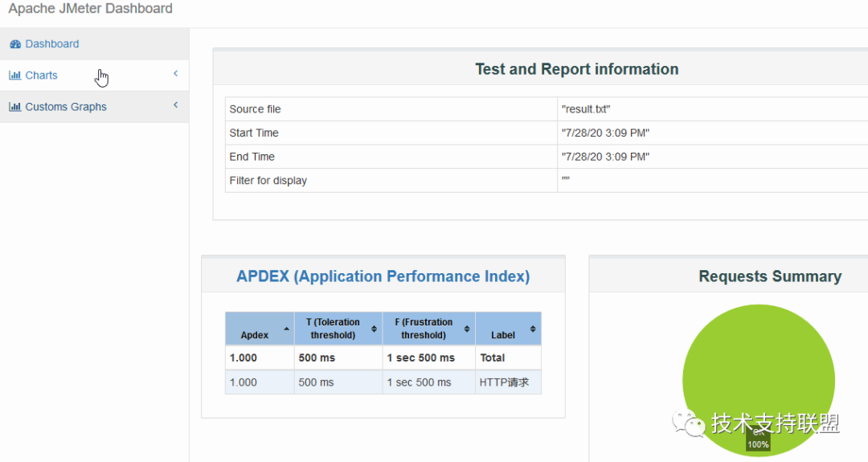
Task: Expand the Charts menu chevron
Action: coord(175,74)
